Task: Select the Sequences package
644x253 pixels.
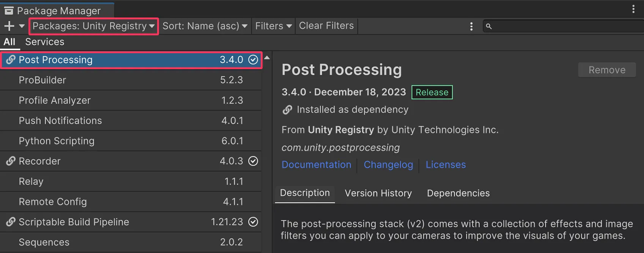Action: click(131, 242)
